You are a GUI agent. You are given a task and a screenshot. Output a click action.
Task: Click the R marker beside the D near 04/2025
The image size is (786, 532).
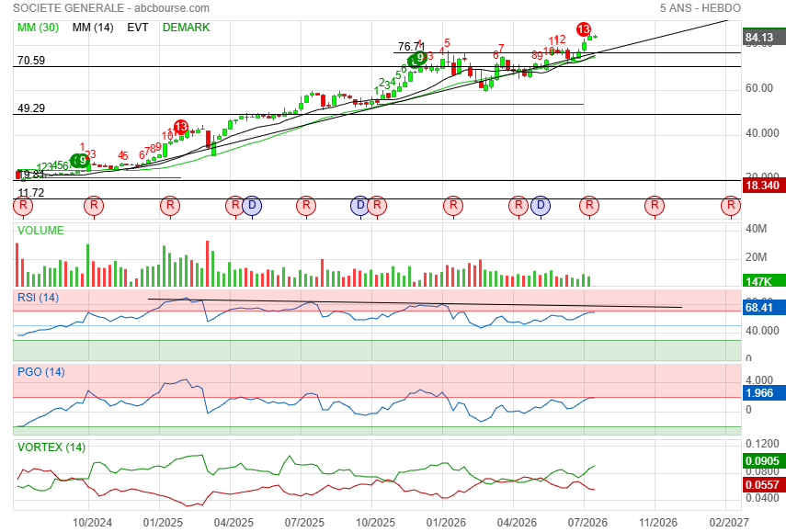pyautogui.click(x=235, y=206)
